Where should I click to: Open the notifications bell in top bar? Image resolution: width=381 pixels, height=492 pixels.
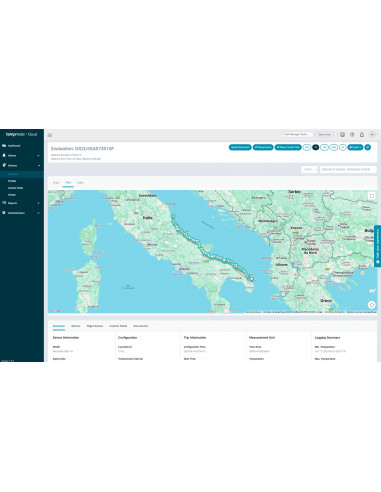(x=362, y=135)
